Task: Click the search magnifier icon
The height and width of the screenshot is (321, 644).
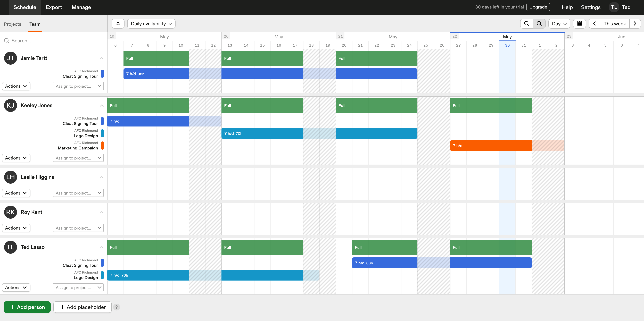Action: pos(7,41)
